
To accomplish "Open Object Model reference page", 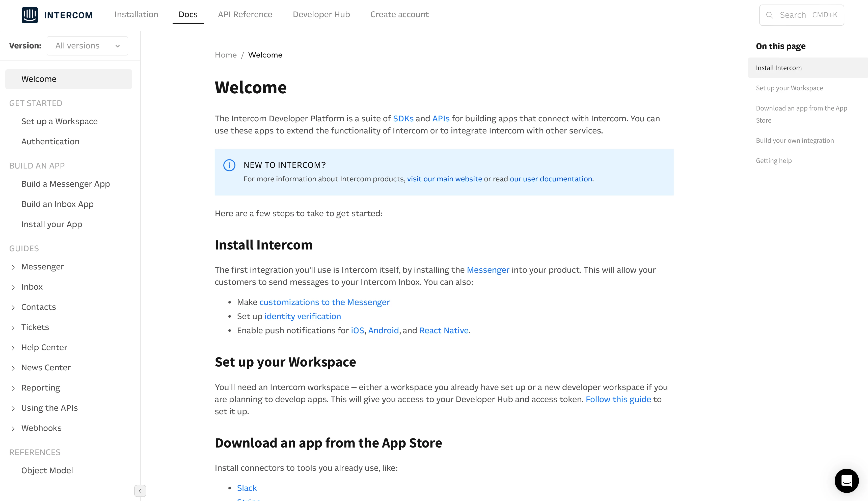I will click(47, 470).
